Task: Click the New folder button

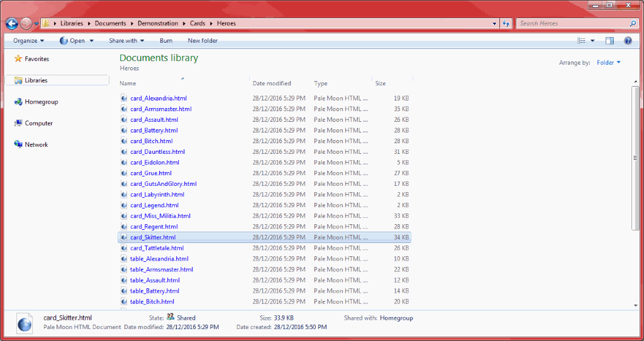Action: pyautogui.click(x=203, y=41)
